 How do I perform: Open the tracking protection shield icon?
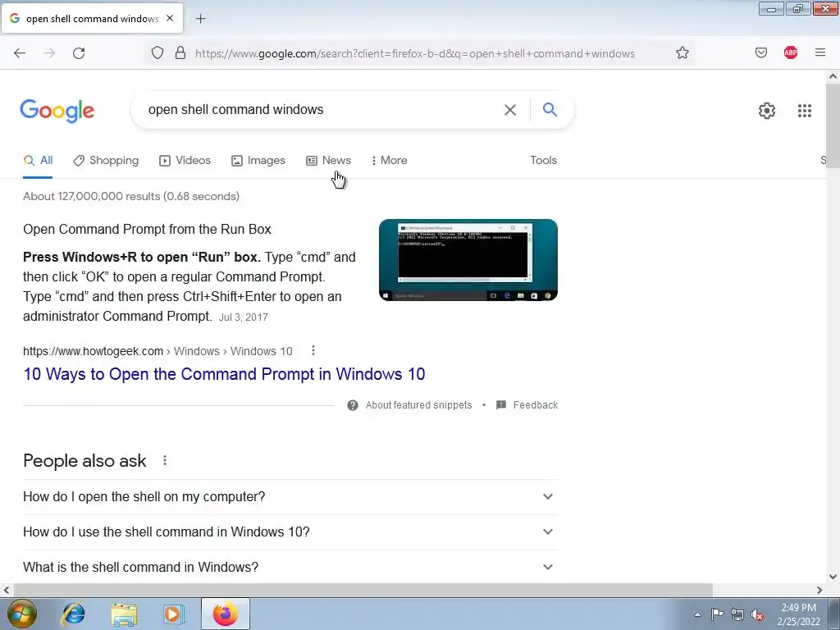pyautogui.click(x=157, y=53)
